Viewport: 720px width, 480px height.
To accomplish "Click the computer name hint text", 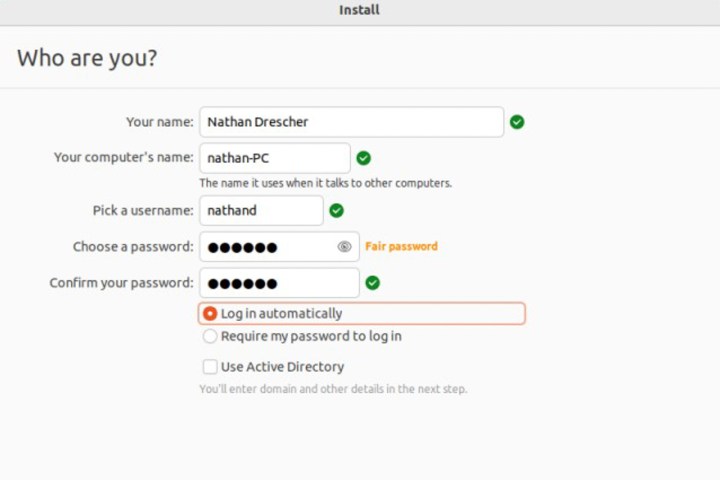I will pyautogui.click(x=325, y=183).
